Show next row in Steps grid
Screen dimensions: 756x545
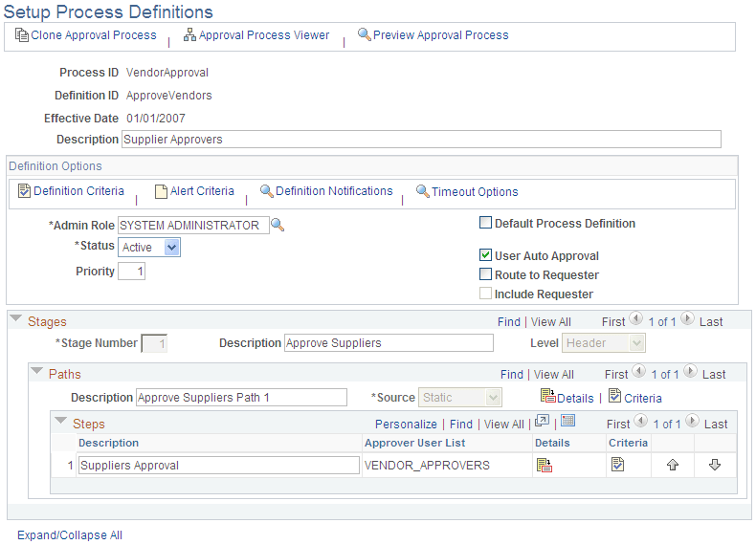coord(692,421)
